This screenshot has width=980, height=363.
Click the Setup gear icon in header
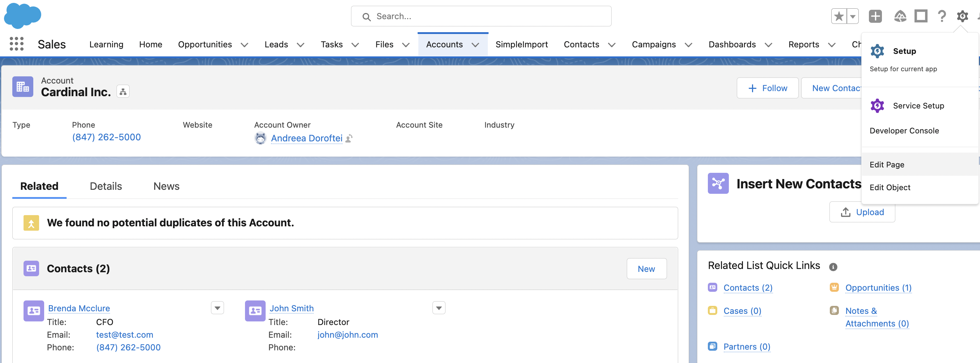962,16
